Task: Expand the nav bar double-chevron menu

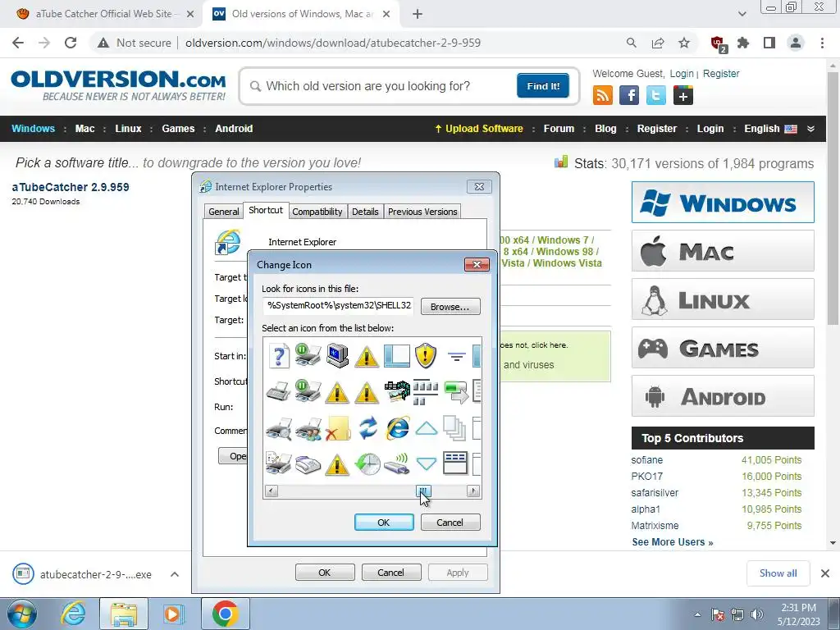Action: (810, 129)
